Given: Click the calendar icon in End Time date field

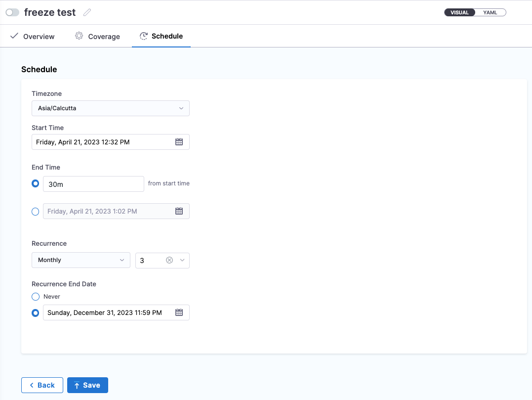Looking at the screenshot, I should 179,211.
